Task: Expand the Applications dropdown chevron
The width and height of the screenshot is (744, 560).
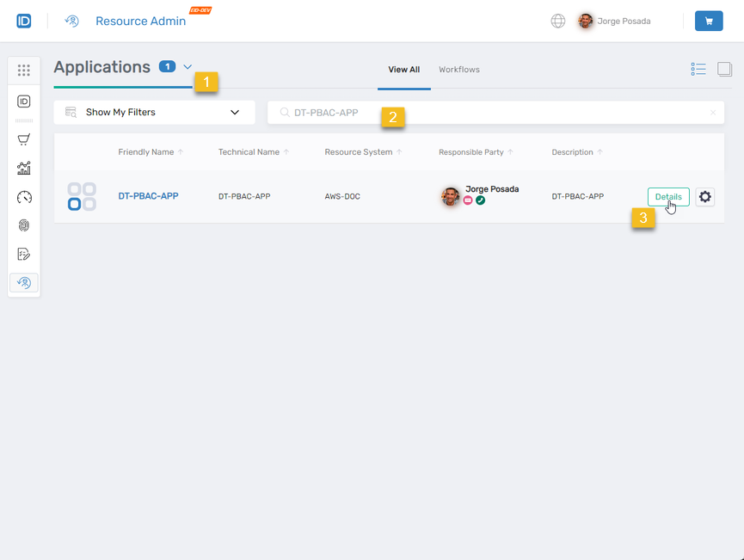Action: pos(188,66)
